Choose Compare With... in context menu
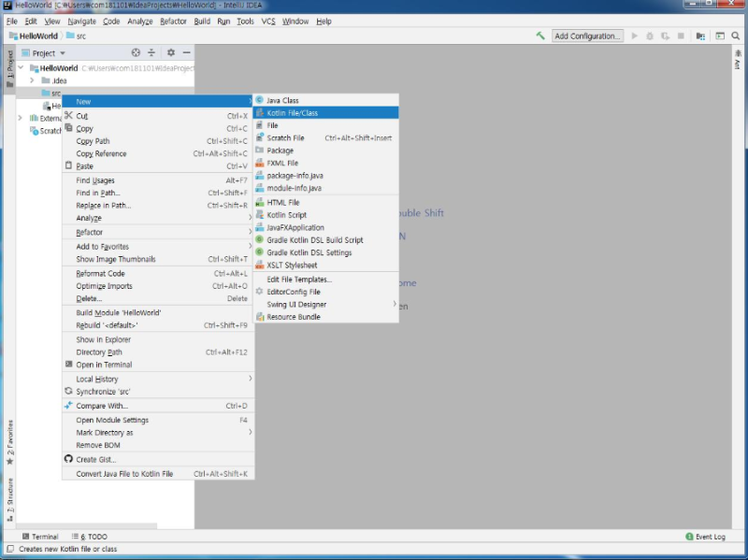The width and height of the screenshot is (748, 560). pyautogui.click(x=158, y=406)
